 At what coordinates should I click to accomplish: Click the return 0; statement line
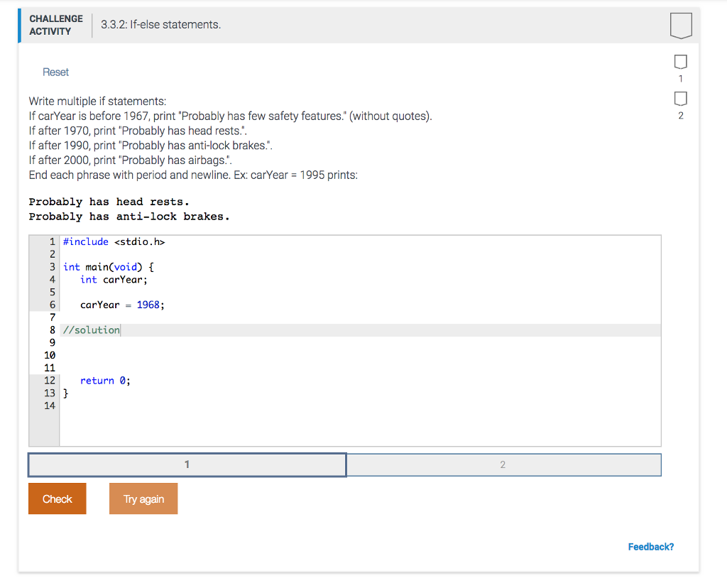point(105,381)
